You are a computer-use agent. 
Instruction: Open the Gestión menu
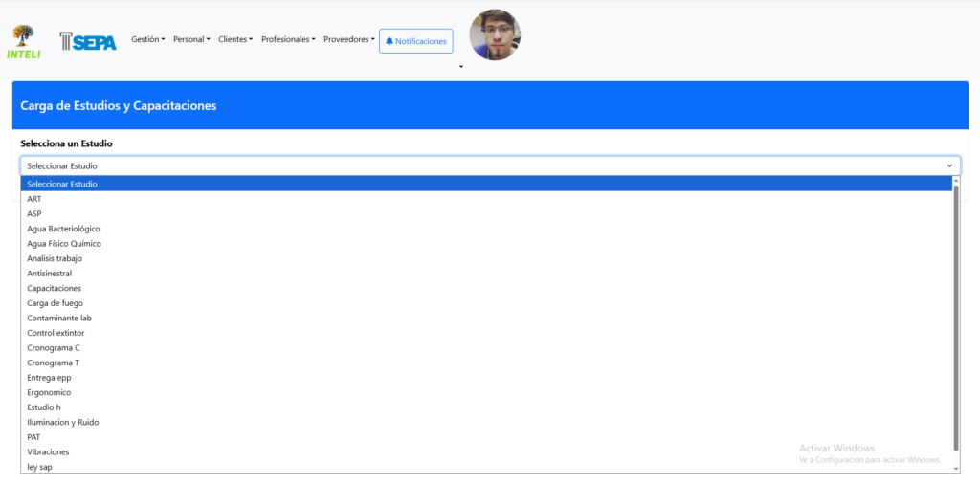tap(147, 39)
